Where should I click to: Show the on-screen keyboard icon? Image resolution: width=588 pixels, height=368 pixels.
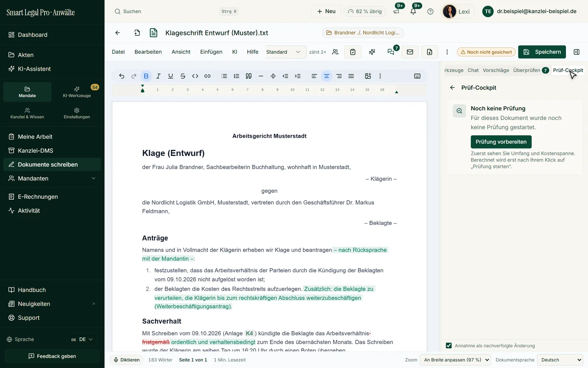(x=417, y=76)
